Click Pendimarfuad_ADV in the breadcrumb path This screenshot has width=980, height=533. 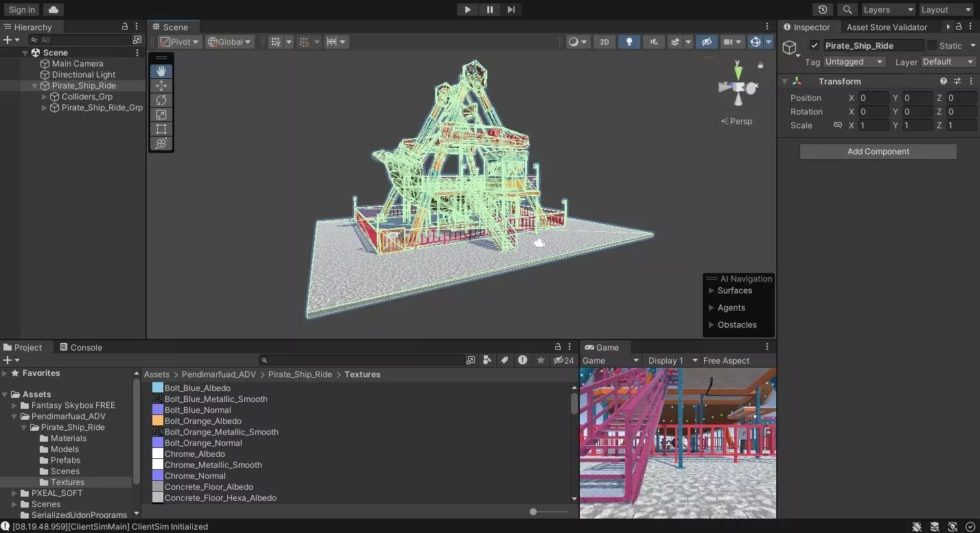click(219, 375)
